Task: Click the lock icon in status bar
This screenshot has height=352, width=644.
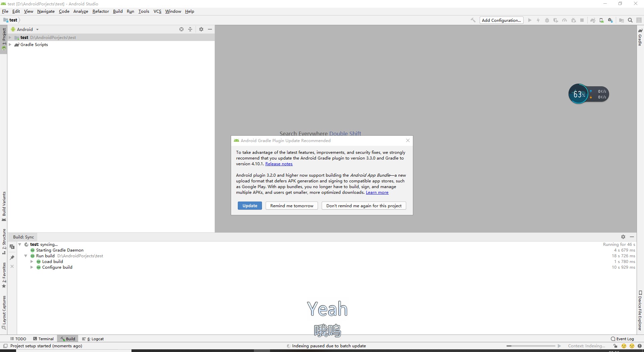Action: tap(615, 346)
